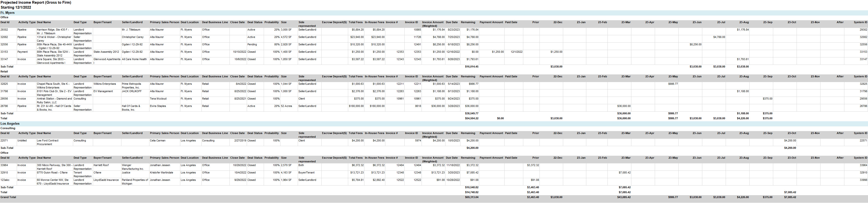Select the Tena Mccloud sales person cell
Viewport: 868px width, 205px height.
click(158, 99)
